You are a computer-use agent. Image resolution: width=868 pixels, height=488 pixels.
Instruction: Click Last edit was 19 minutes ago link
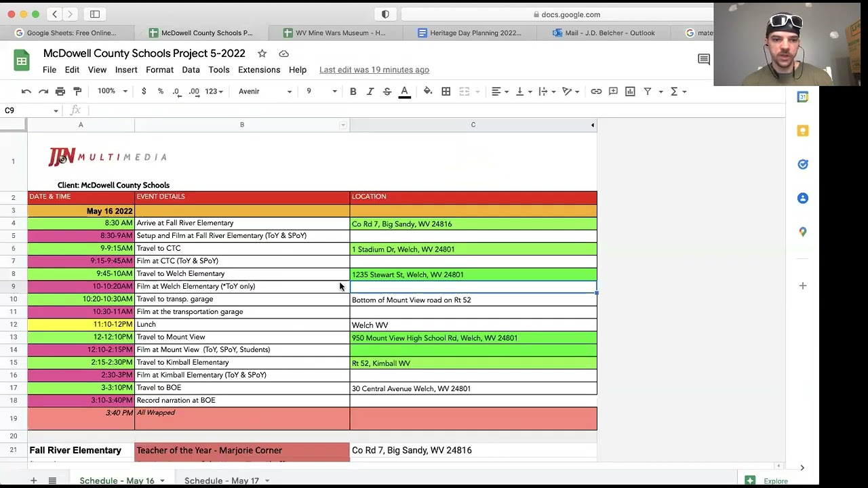(374, 70)
